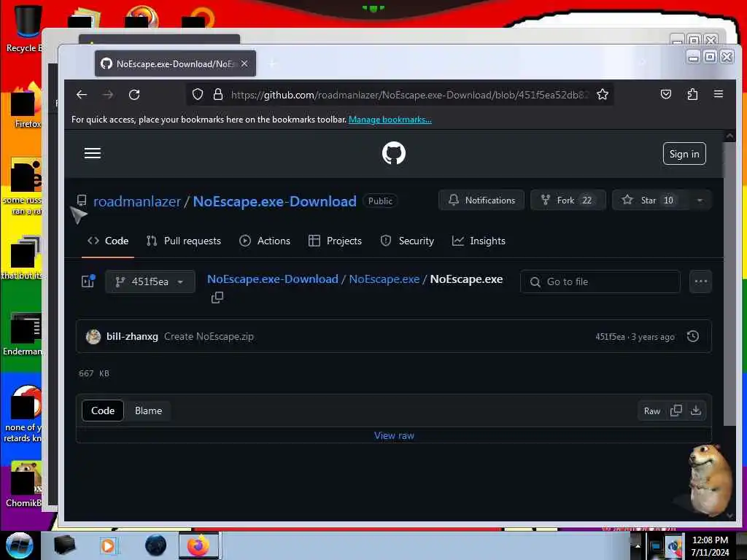
Task: Switch to the Pull requests tab
Action: 184,241
